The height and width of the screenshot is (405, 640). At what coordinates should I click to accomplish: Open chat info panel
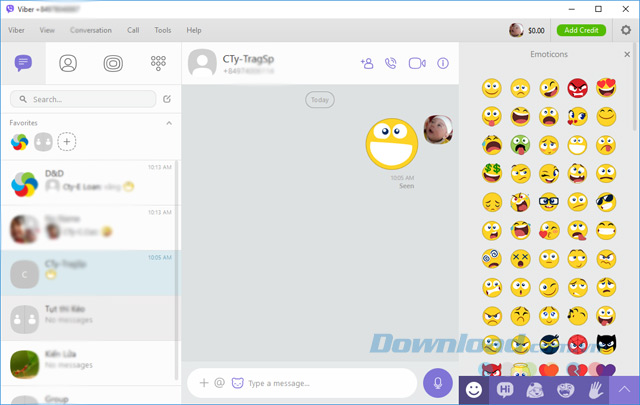[443, 63]
